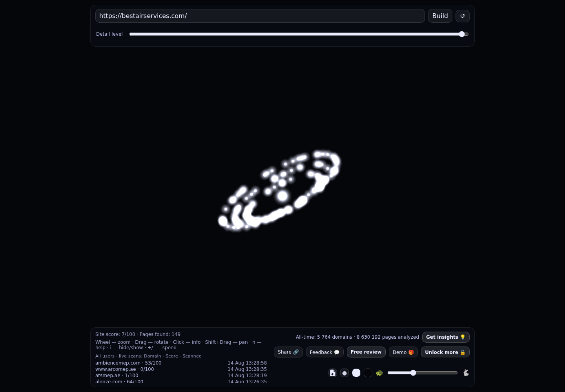This screenshot has width=565, height=392.
Task: Select the white color swatch
Action: 356,373
